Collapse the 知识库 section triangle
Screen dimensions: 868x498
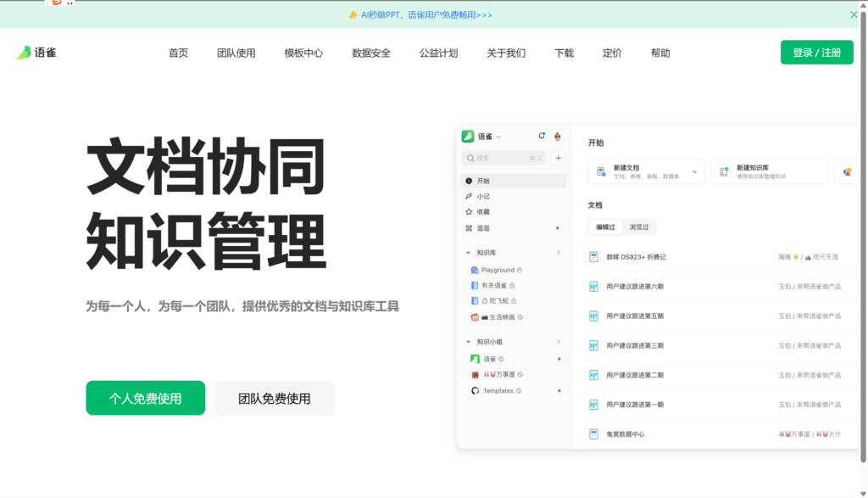pyautogui.click(x=469, y=253)
